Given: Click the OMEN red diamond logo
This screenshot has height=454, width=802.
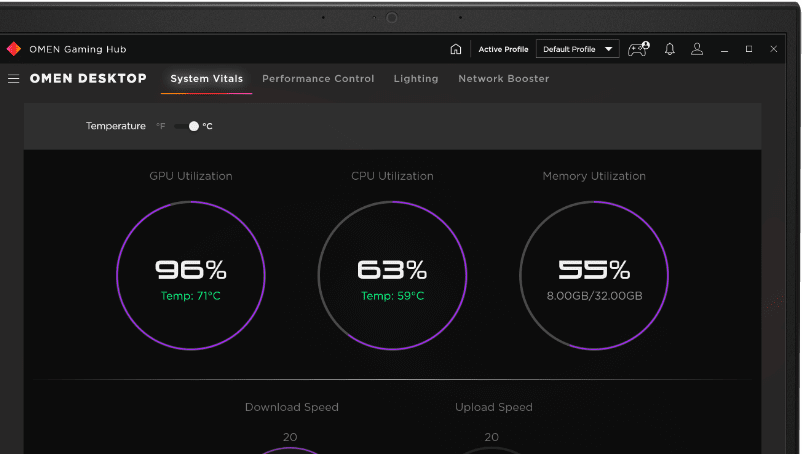Looking at the screenshot, I should 14,49.
